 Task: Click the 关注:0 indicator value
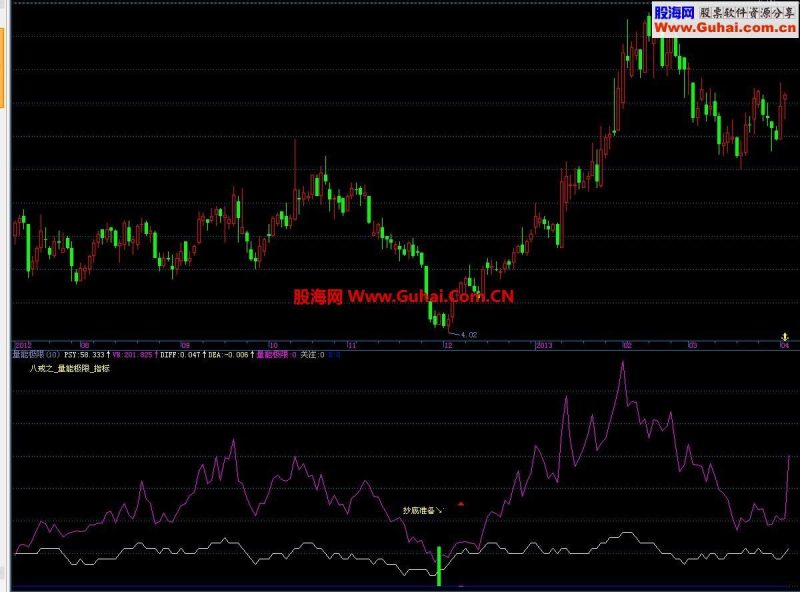pyautogui.click(x=312, y=354)
